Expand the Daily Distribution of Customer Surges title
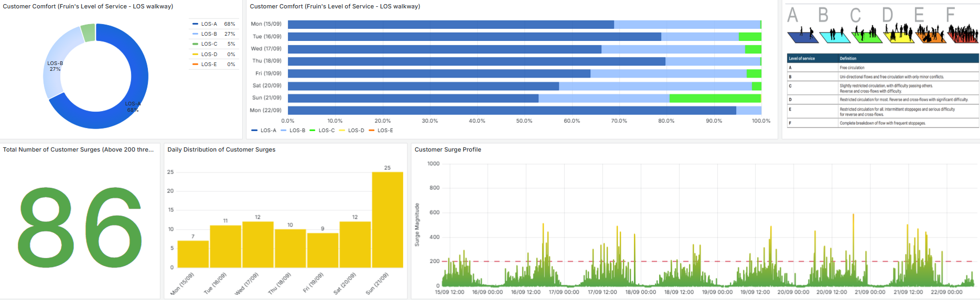The width and height of the screenshot is (980, 300). pyautogui.click(x=221, y=149)
